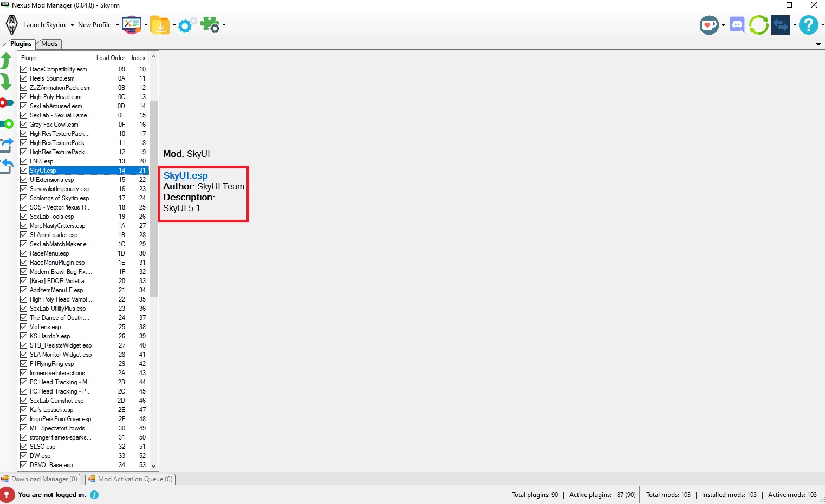Open dropdown beside the download folder icon
The width and height of the screenshot is (825, 504).
174,25
